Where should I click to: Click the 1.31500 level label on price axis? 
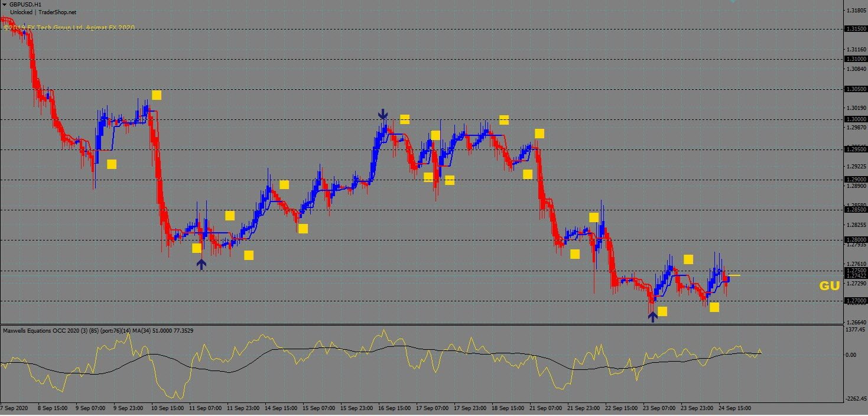pyautogui.click(x=856, y=28)
